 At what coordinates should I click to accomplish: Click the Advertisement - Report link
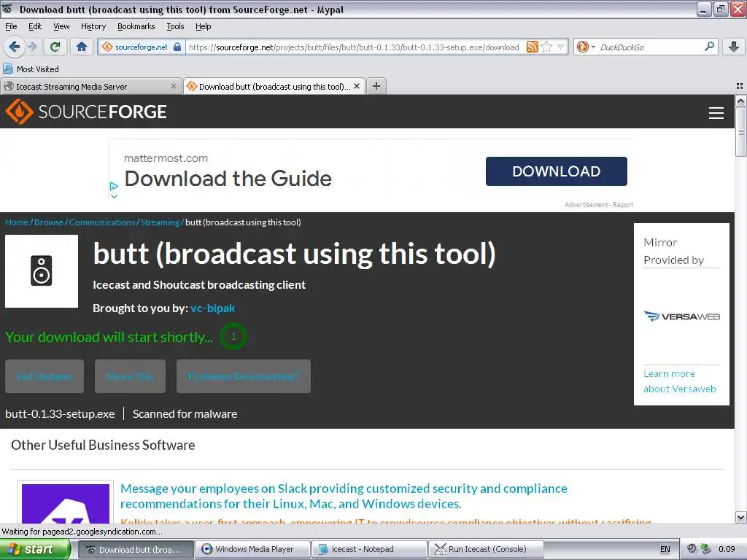point(599,205)
